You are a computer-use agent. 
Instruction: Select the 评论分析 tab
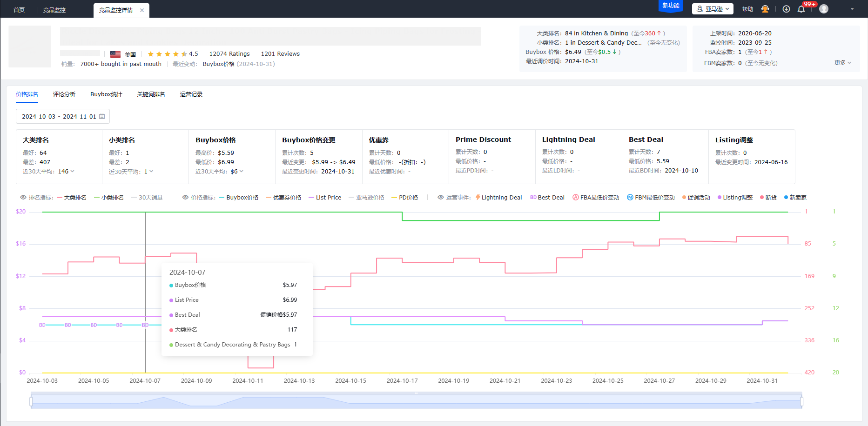click(64, 94)
